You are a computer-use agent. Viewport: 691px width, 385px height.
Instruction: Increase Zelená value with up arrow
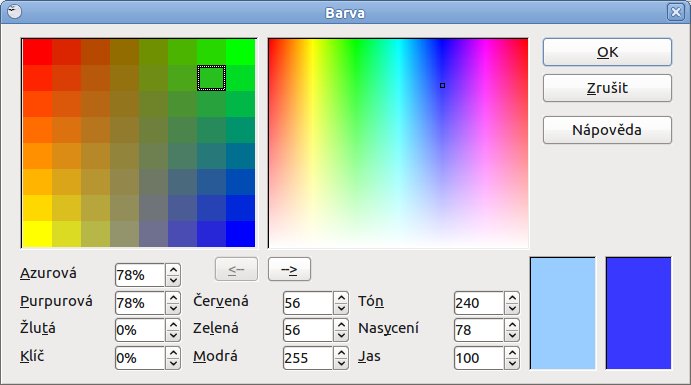(341, 325)
